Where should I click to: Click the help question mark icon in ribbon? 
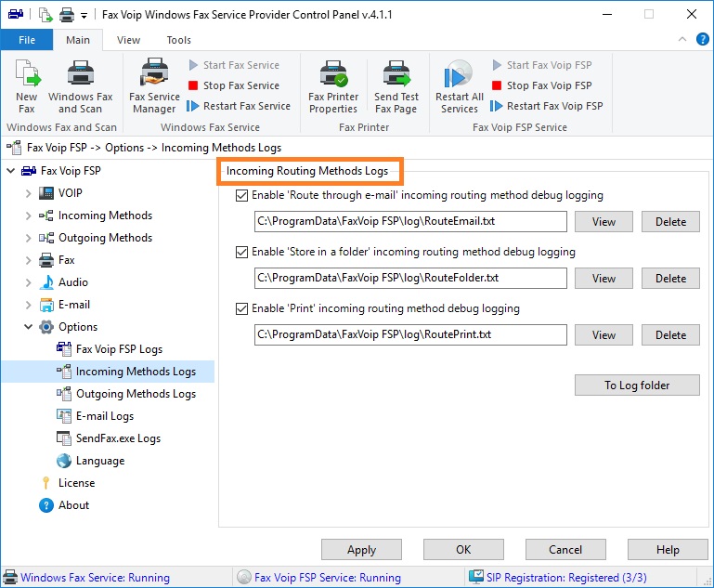[x=702, y=39]
